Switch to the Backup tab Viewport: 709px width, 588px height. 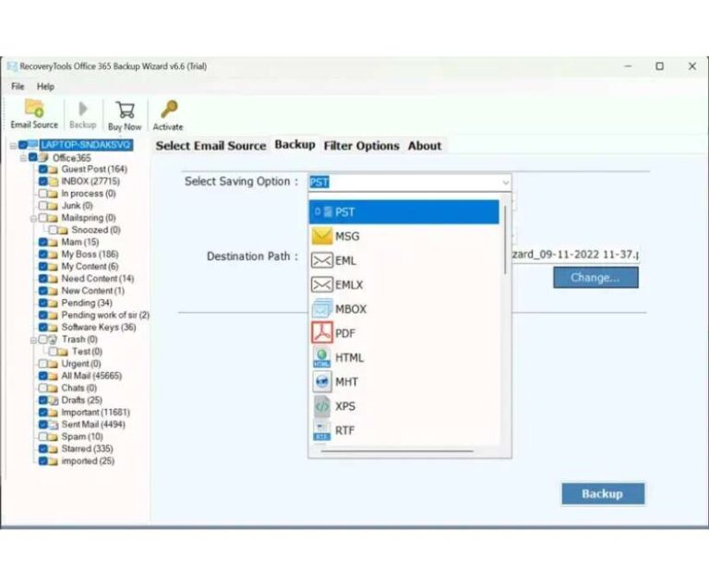tap(294, 145)
